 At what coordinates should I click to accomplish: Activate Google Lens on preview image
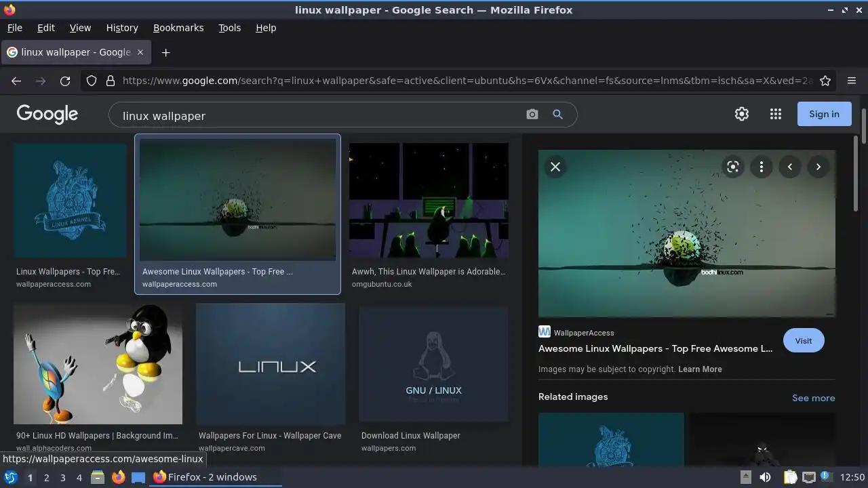[733, 167]
